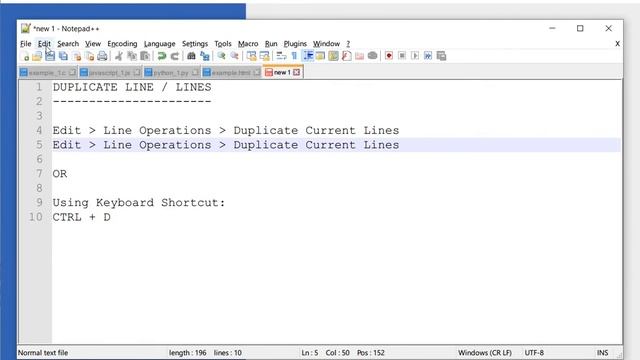Open the Plugins menu
640x360 pixels.
[x=295, y=44]
